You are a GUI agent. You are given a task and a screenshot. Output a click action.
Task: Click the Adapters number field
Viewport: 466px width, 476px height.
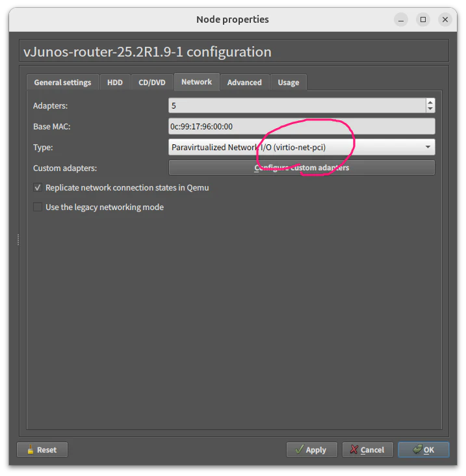297,105
